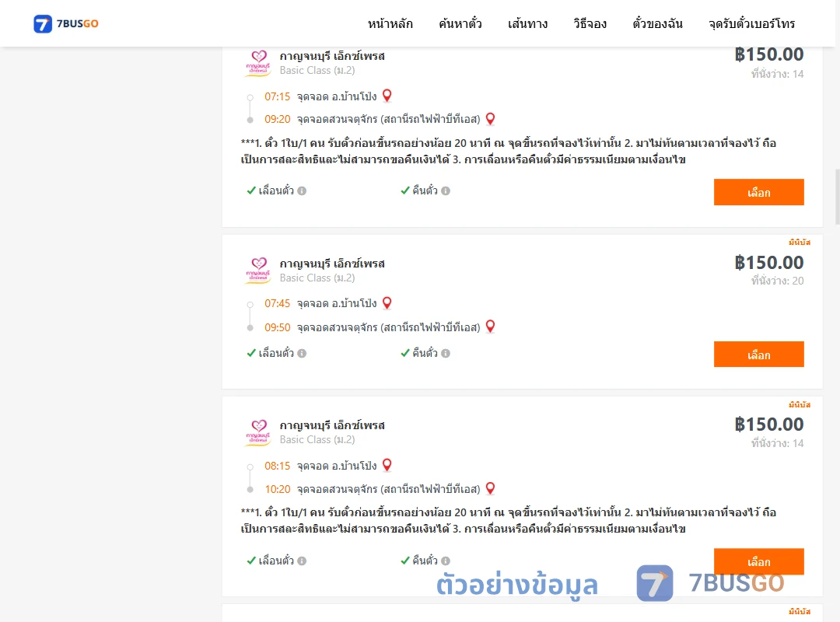Open the หน้าหลัก menu item
The image size is (840, 622).
coord(390,23)
